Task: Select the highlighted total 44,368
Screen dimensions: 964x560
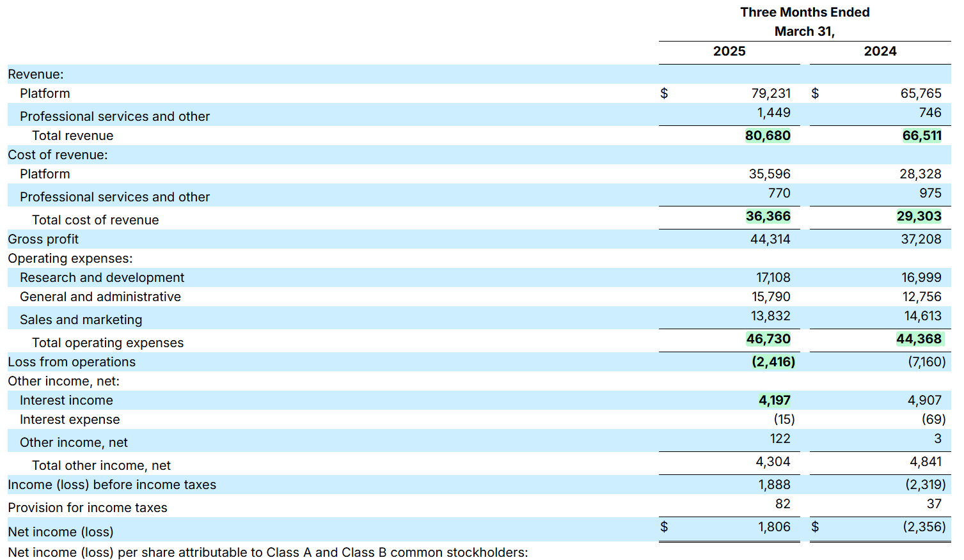Action: pos(919,339)
